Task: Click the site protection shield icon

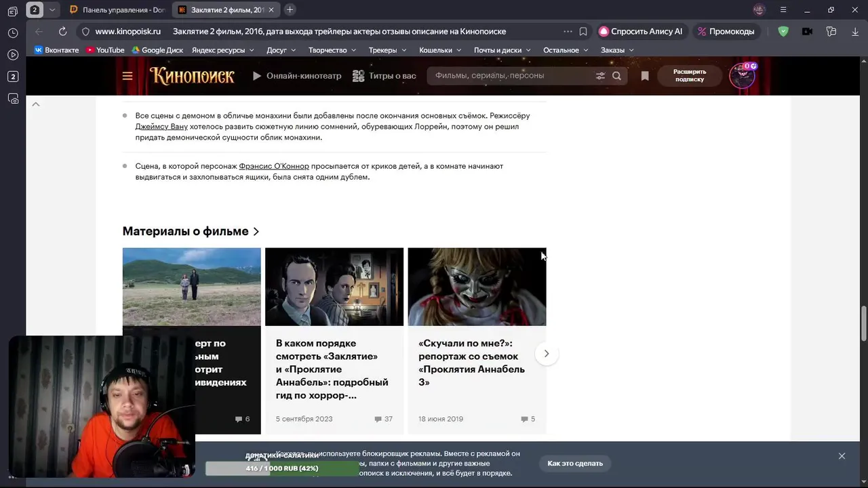Action: point(85,31)
